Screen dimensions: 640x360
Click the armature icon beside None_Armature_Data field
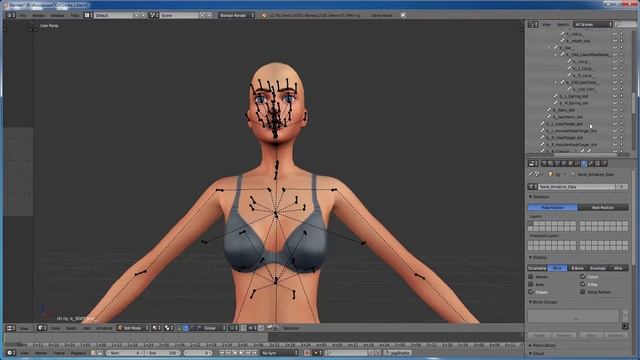click(533, 187)
